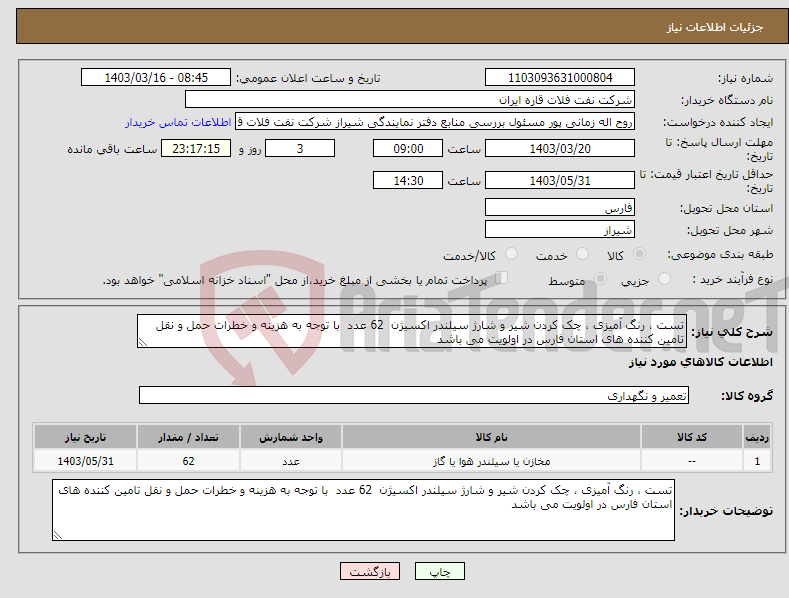Select the متوسط purchase type radio
Viewport: 789px width, 598px height.
tap(600, 278)
